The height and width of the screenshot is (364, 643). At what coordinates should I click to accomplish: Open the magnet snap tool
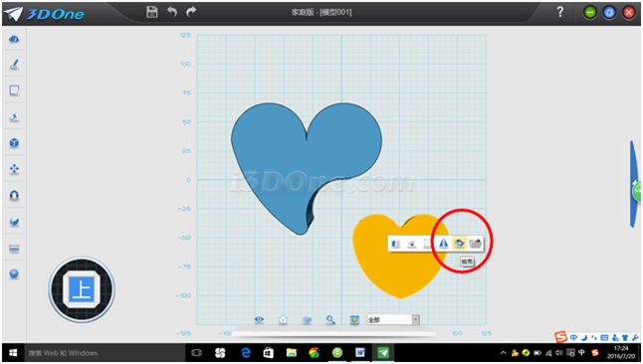14,196
